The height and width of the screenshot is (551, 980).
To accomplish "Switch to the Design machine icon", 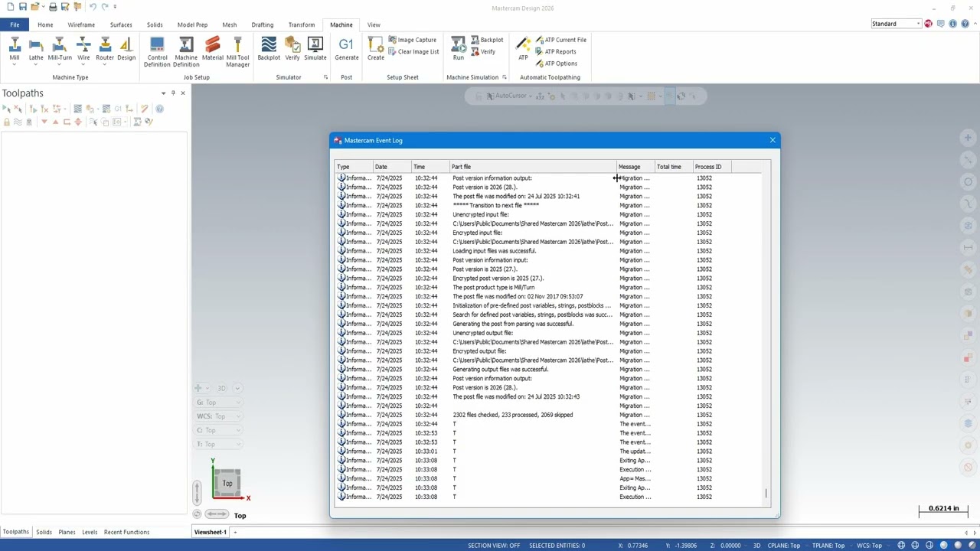I will pos(126,49).
